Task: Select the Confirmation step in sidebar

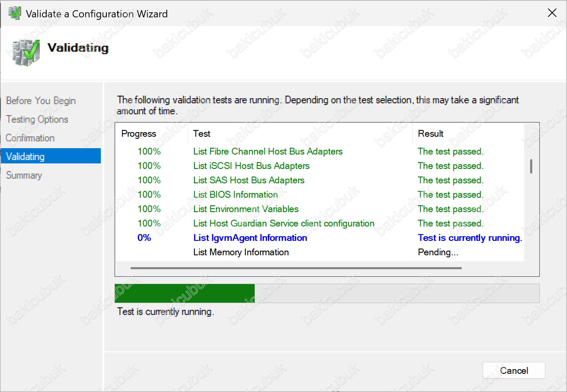Action: pyautogui.click(x=30, y=138)
